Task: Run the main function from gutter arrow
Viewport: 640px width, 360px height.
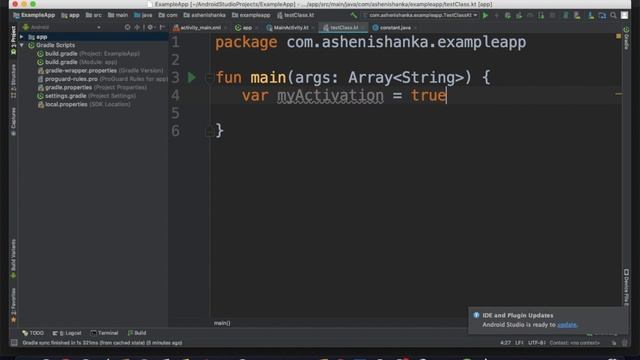Action: click(x=191, y=77)
